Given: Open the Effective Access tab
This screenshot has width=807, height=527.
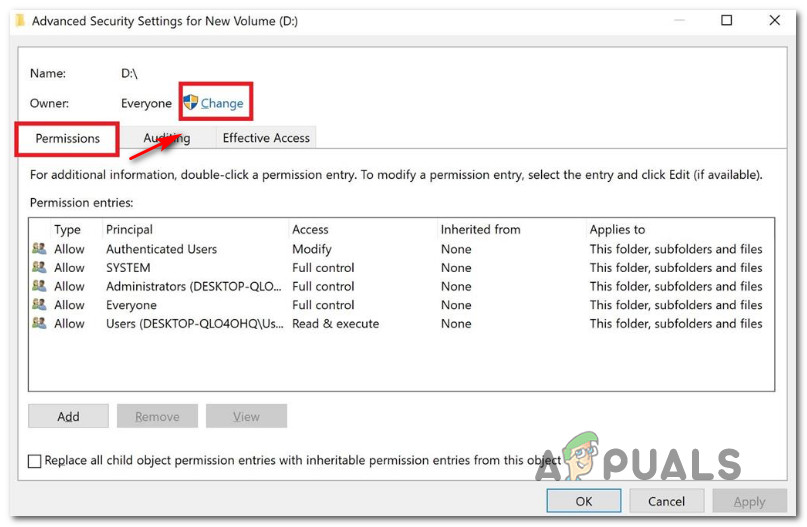Looking at the screenshot, I should point(266,138).
